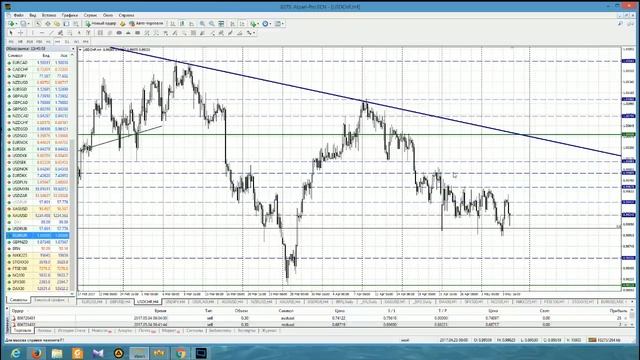Screen dimensions: 640x360
Task: Select the Fibonacci retracement tool
Action: pyautogui.click(x=69, y=33)
